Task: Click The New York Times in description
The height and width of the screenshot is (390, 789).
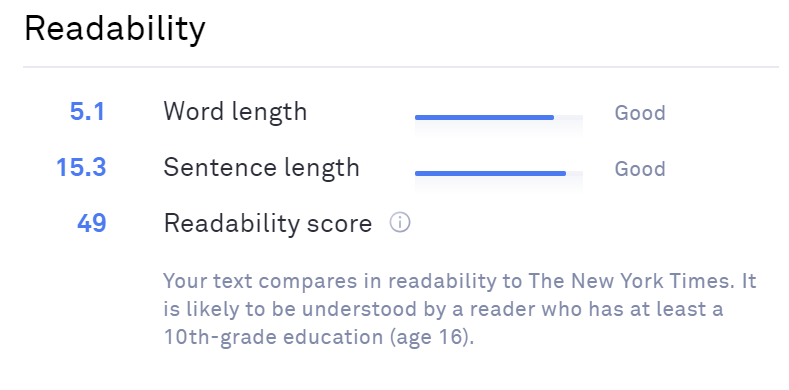Action: (628, 280)
